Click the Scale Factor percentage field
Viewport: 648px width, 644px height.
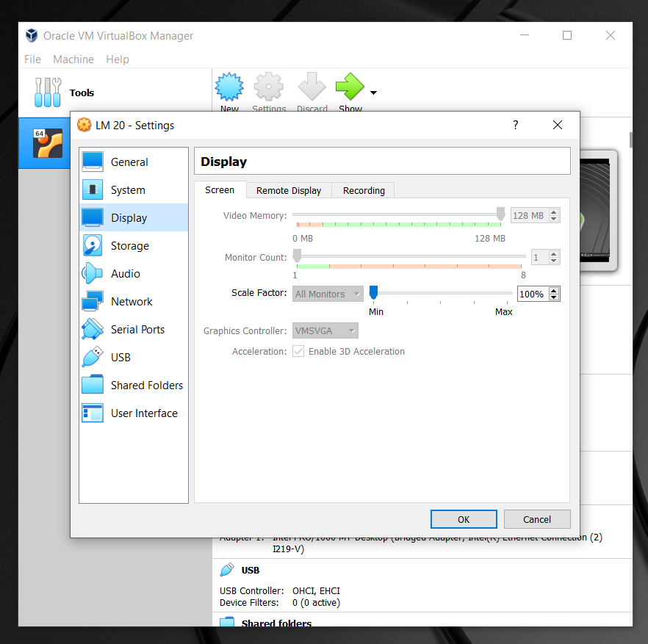[532, 294]
